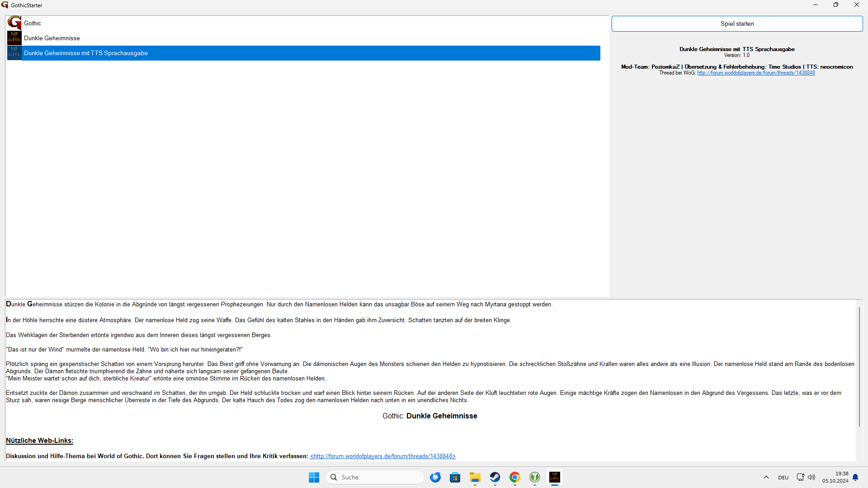The height and width of the screenshot is (488, 868).
Task: Click the Dunkle Geheimnisse mod icon
Action: 14,38
